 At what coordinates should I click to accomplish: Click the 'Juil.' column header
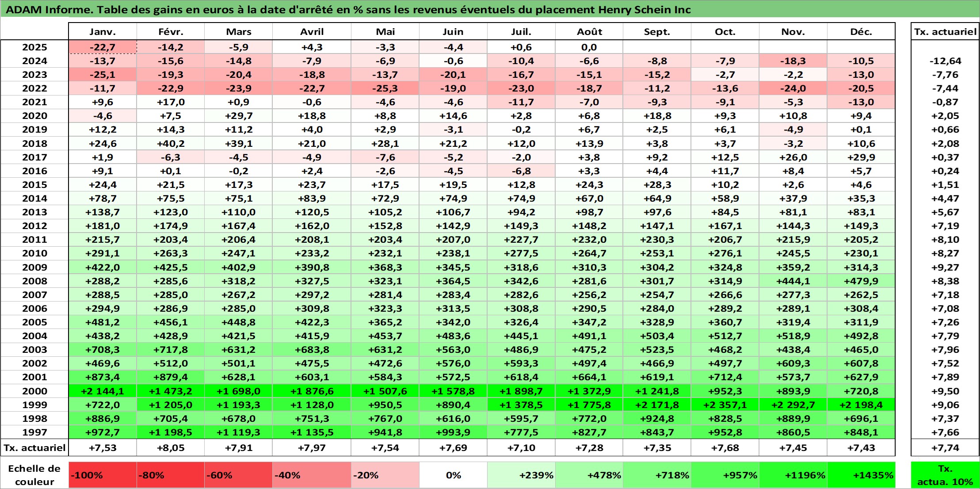point(521,31)
